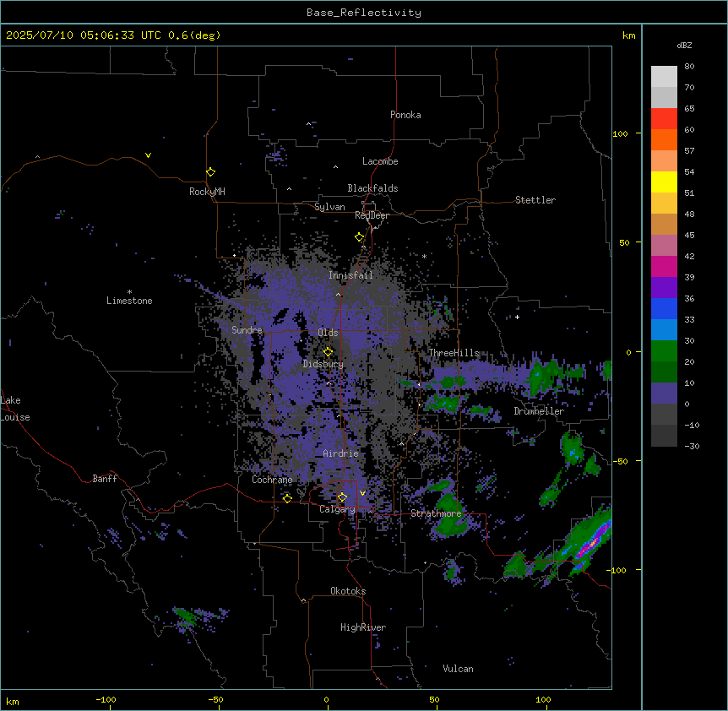Click the green echo over Strathmore
728x711 pixels.
[448, 515]
